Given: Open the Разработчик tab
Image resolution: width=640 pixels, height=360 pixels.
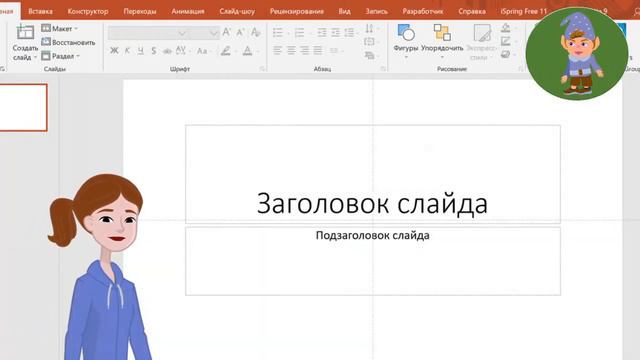Looking at the screenshot, I should (x=422, y=11).
